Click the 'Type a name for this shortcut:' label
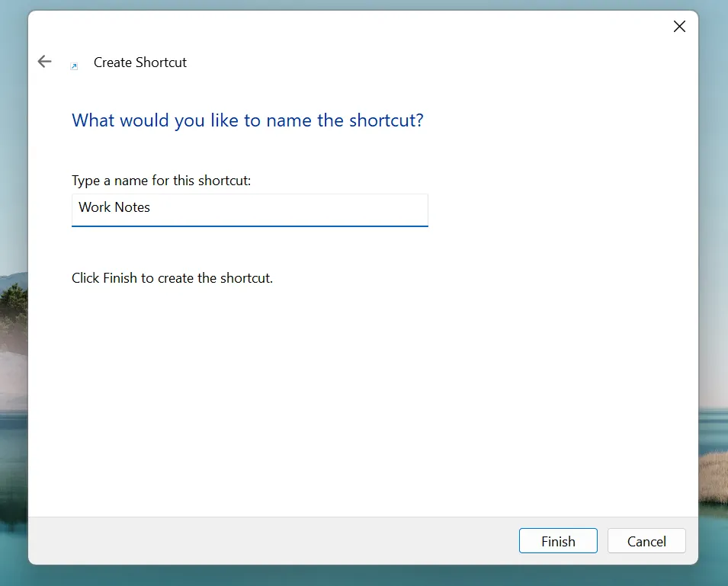728x586 pixels. tap(161, 181)
